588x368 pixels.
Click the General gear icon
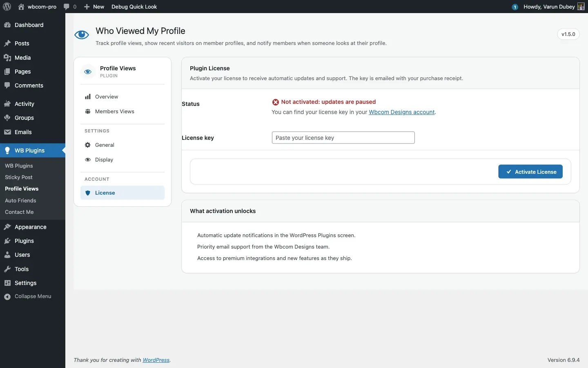(x=88, y=145)
